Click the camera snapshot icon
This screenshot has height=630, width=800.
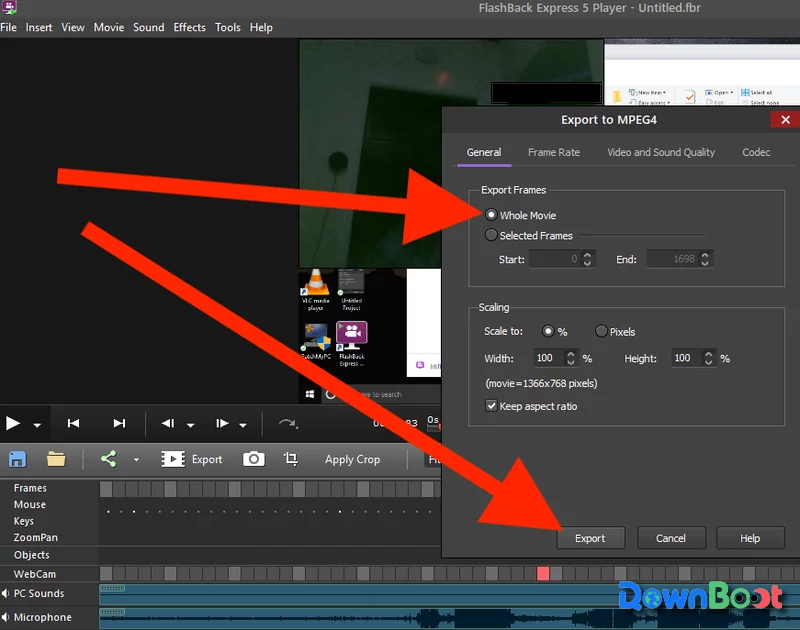[254, 459]
